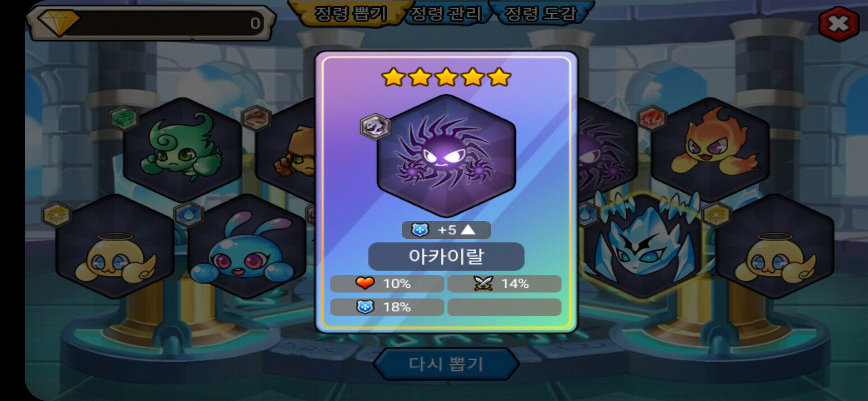The height and width of the screenshot is (401, 868).
Task: Tap the fire element badge icon
Action: coord(652,118)
